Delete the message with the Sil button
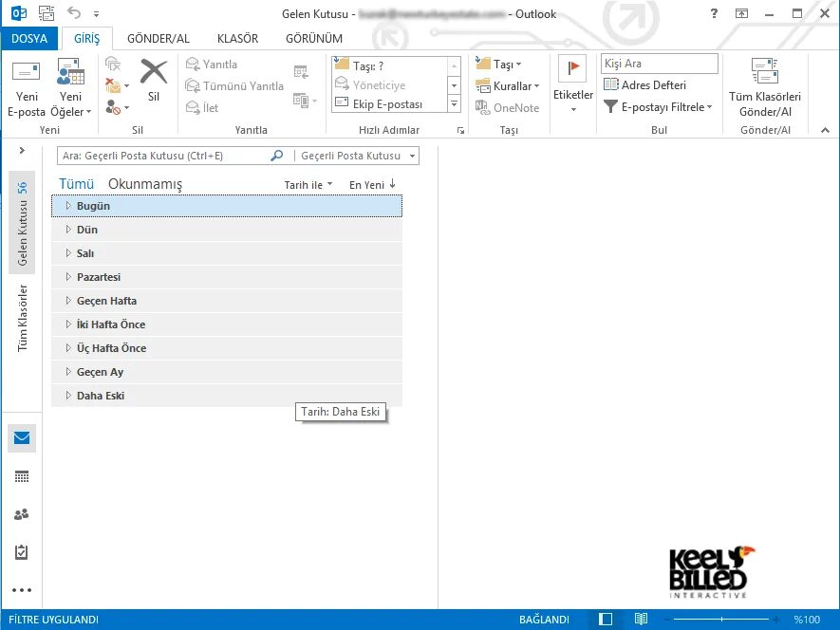Screen dimensions: 840x630 tap(154, 81)
